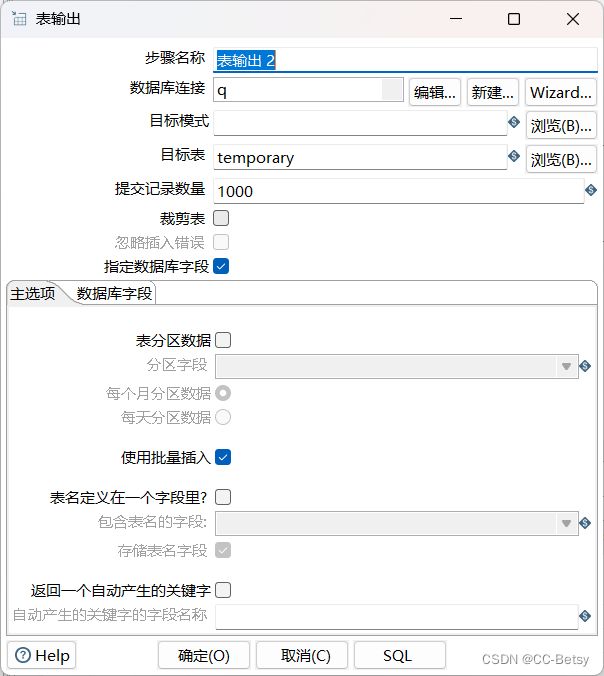
Task: Open the 数据库连接 dropdown
Action: pos(392,90)
